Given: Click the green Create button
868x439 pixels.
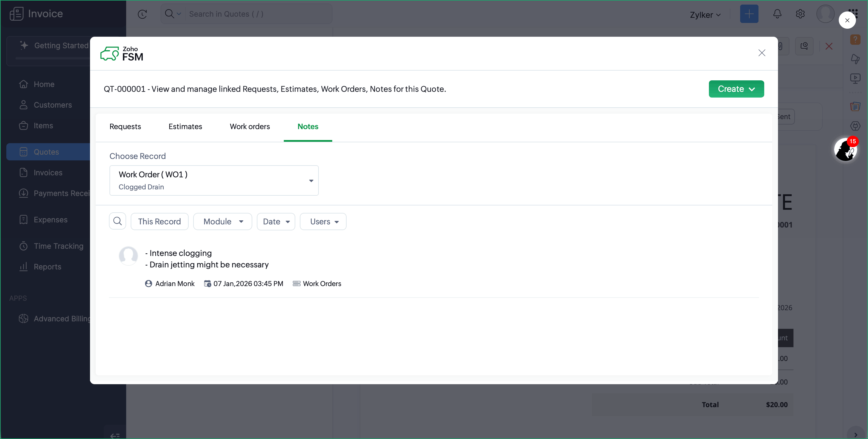Looking at the screenshot, I should click(736, 89).
